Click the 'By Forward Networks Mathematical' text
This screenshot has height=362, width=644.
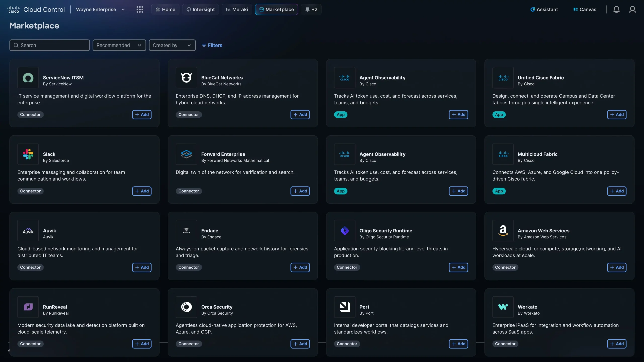(x=235, y=160)
